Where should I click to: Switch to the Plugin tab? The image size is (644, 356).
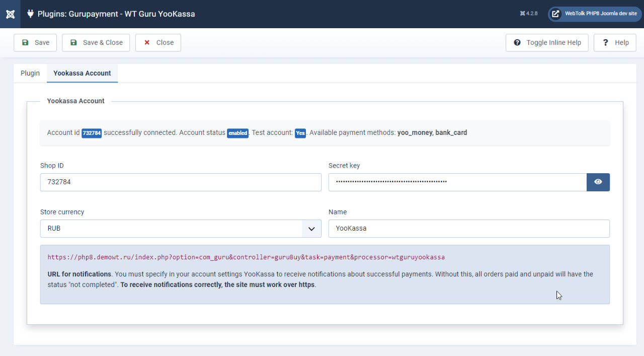[x=30, y=74]
